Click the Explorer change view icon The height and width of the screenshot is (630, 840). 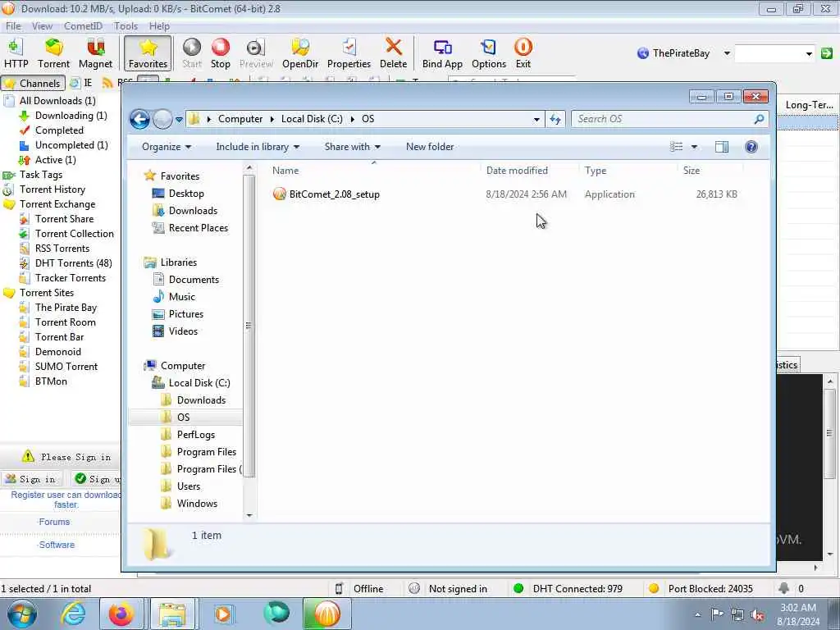coord(677,147)
